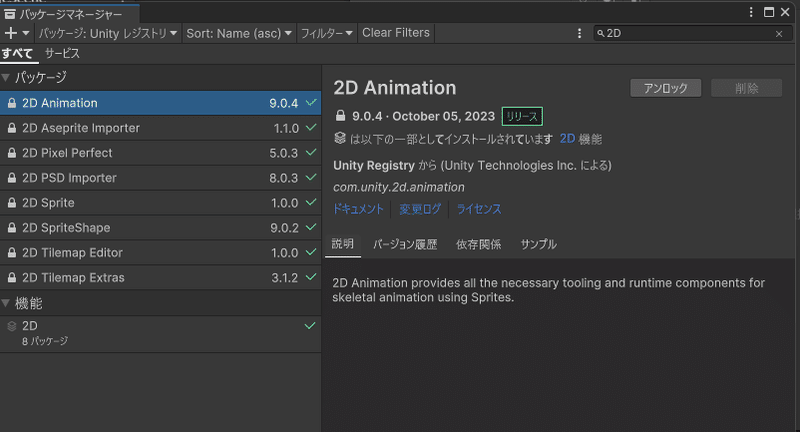
Task: Clear the search text with the x icon
Action: [x=779, y=34]
